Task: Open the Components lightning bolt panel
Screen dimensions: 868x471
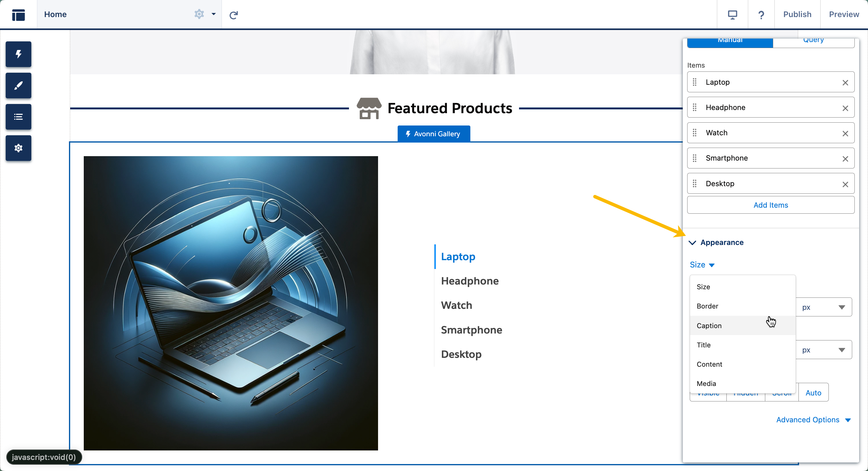Action: click(x=18, y=54)
